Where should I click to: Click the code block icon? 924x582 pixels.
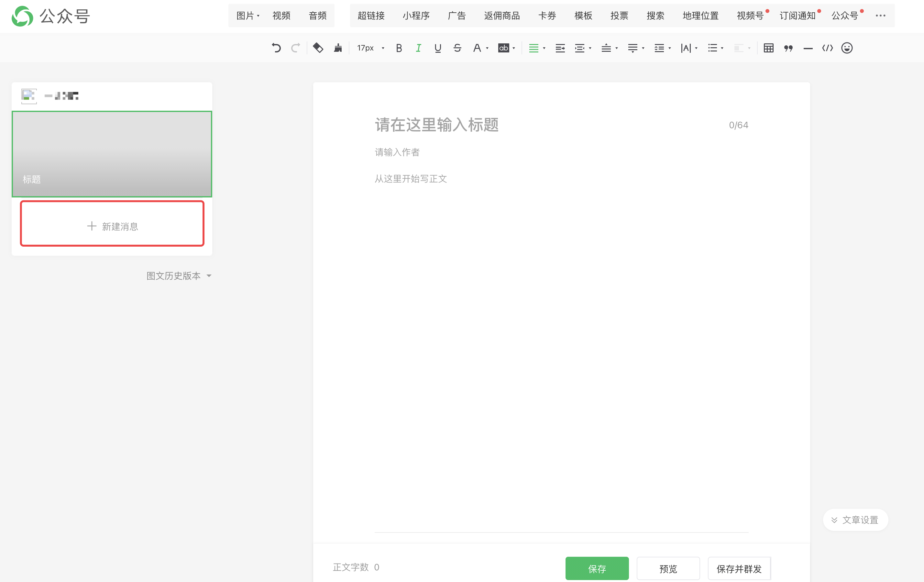[x=827, y=48]
